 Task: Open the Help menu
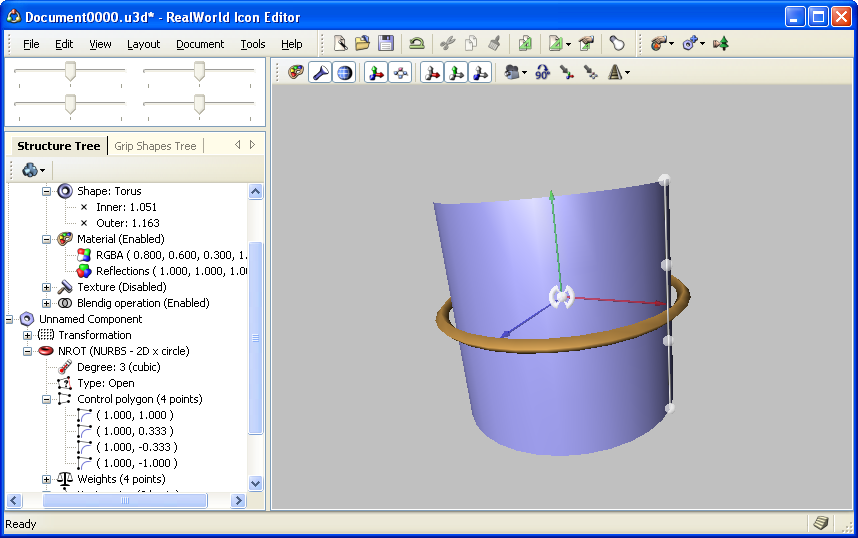[x=292, y=44]
